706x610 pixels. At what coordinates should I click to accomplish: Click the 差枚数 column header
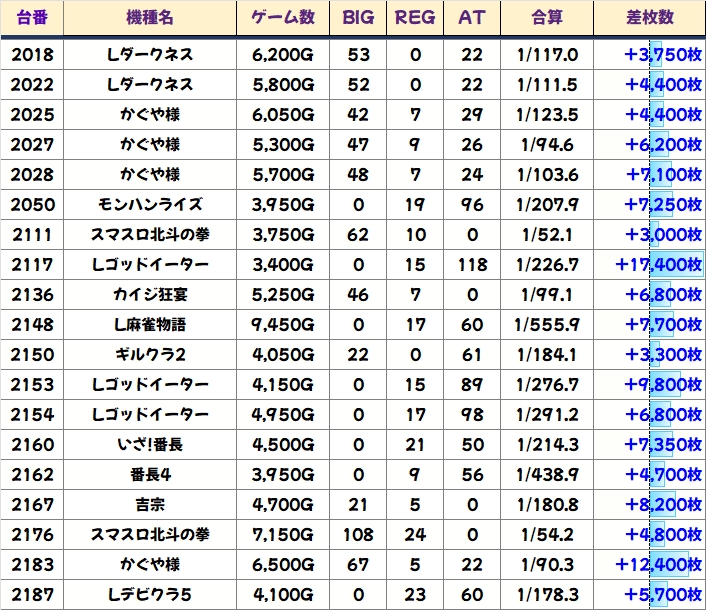[x=648, y=18]
